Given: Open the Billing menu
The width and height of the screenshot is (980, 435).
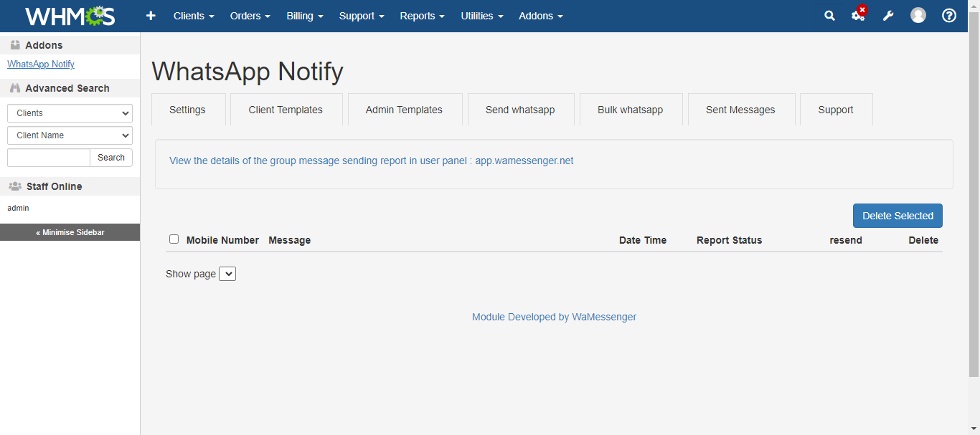Looking at the screenshot, I should click(305, 16).
